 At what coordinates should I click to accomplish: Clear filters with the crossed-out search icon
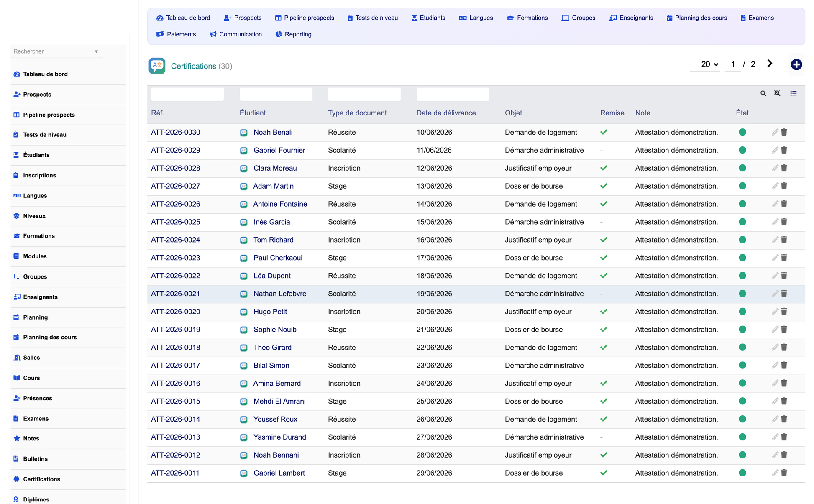pos(777,93)
